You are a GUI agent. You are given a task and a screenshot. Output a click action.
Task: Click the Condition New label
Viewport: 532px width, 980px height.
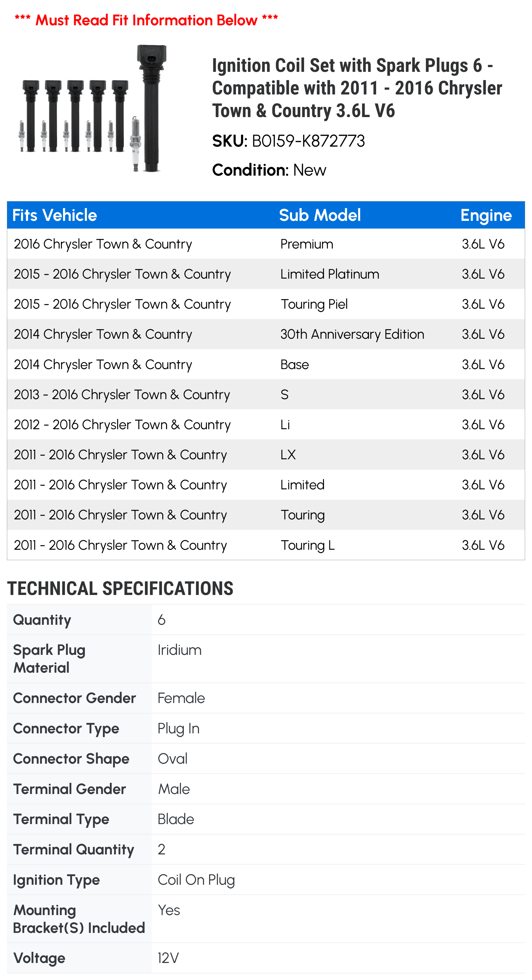click(269, 170)
